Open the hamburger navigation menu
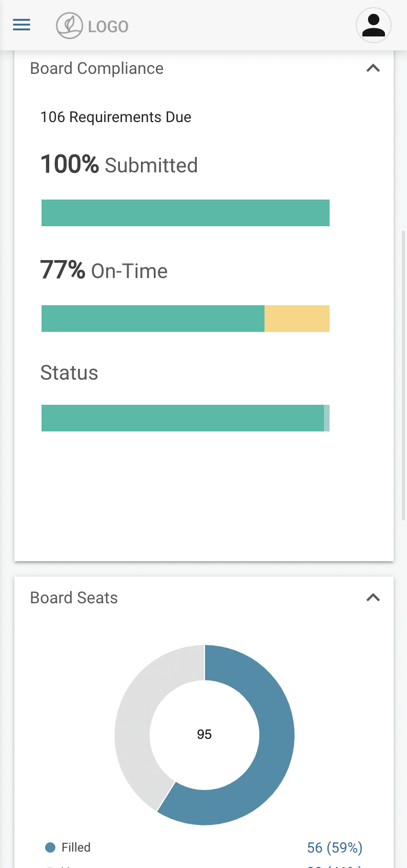Screen dimensions: 407x868 click(x=22, y=25)
